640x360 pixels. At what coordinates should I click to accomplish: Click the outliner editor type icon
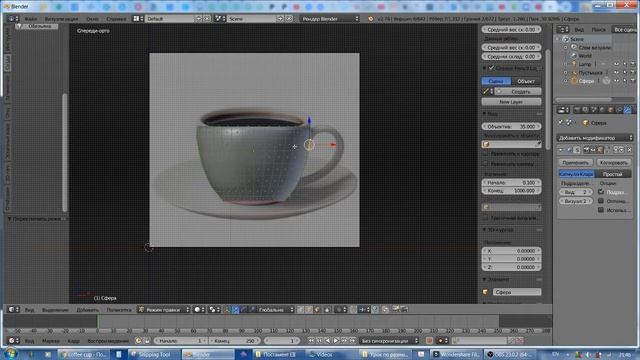coord(563,29)
